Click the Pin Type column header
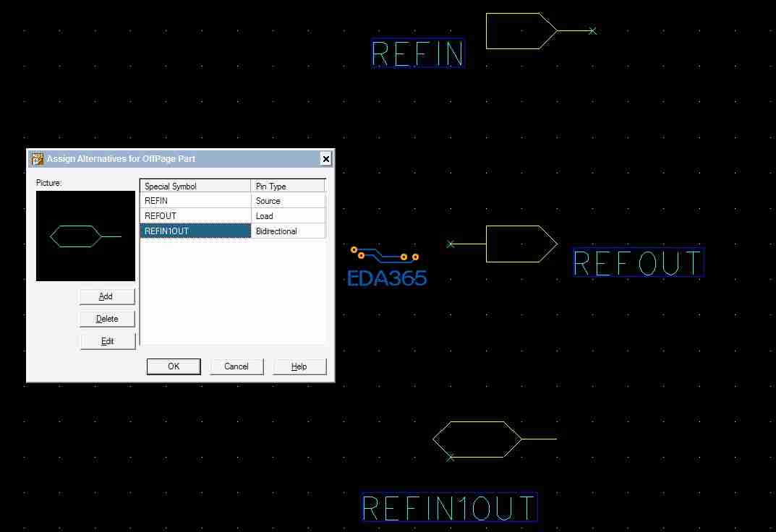 pos(288,186)
